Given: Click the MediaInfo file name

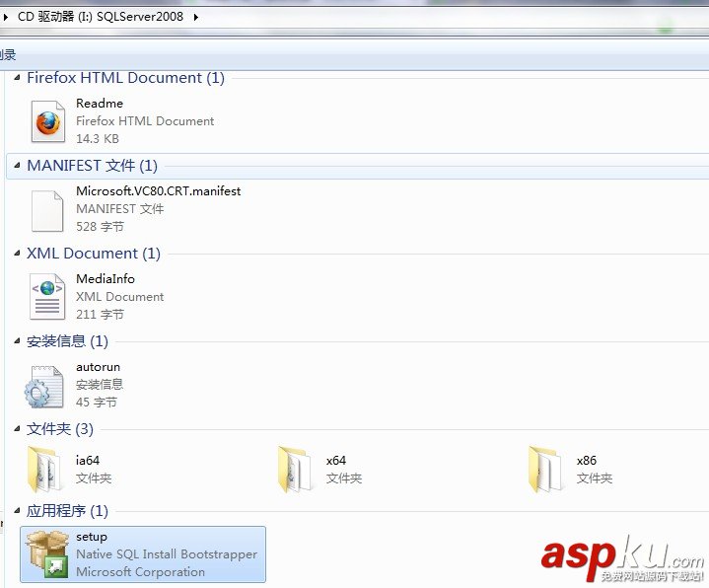Looking at the screenshot, I should [106, 278].
